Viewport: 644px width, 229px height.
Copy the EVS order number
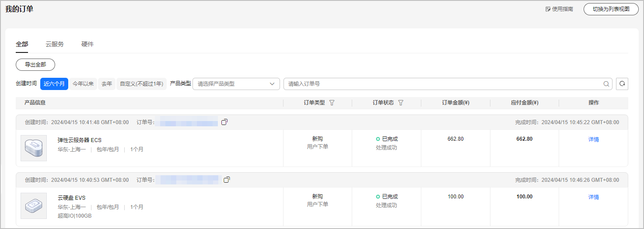click(x=227, y=180)
